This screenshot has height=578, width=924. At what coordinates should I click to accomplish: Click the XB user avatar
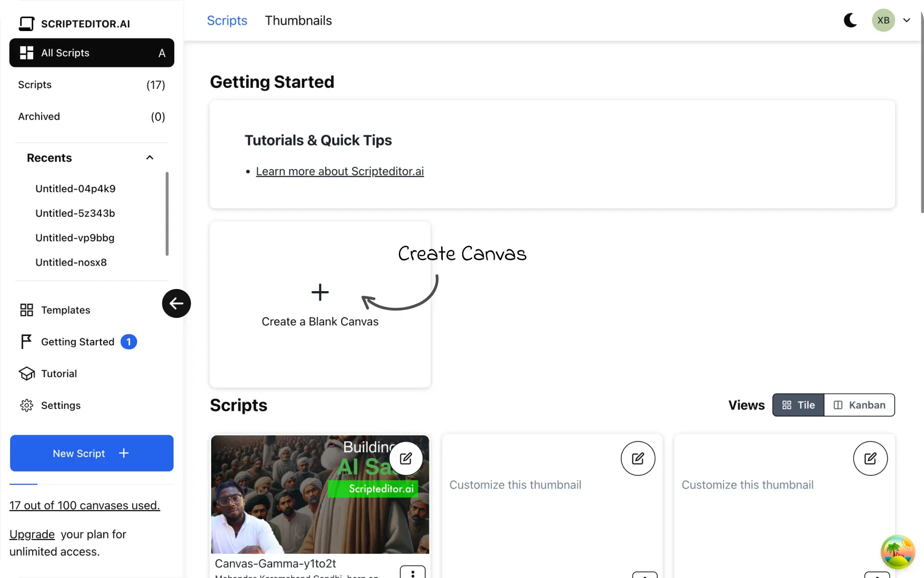pyautogui.click(x=883, y=20)
